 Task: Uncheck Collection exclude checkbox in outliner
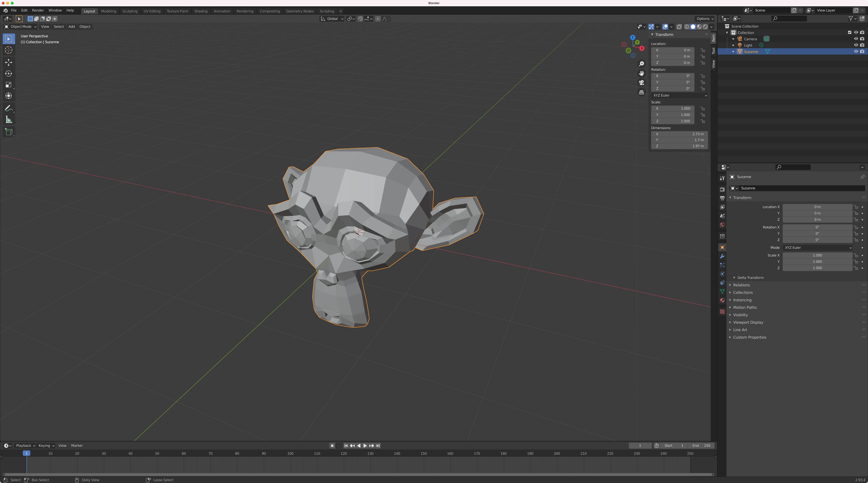849,33
